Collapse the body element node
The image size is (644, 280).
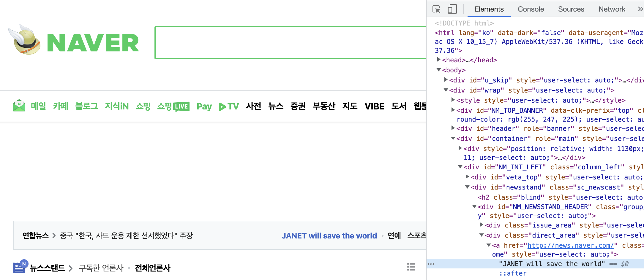pyautogui.click(x=439, y=70)
